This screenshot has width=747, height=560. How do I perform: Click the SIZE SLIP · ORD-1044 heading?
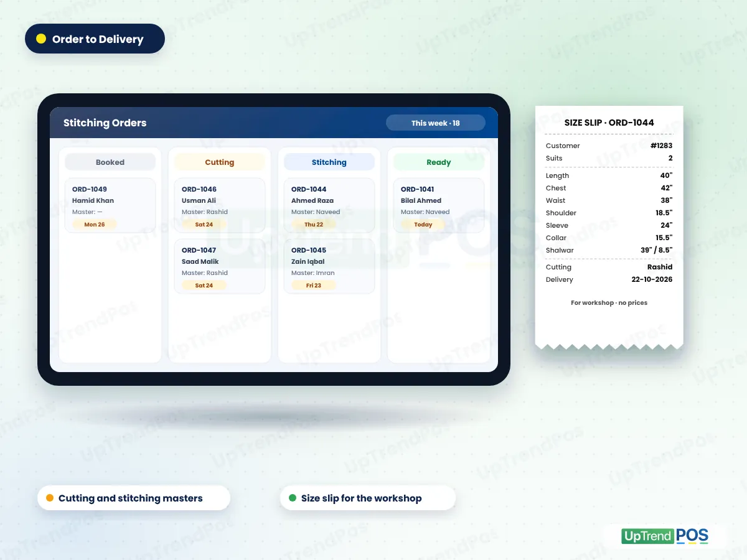(x=609, y=123)
